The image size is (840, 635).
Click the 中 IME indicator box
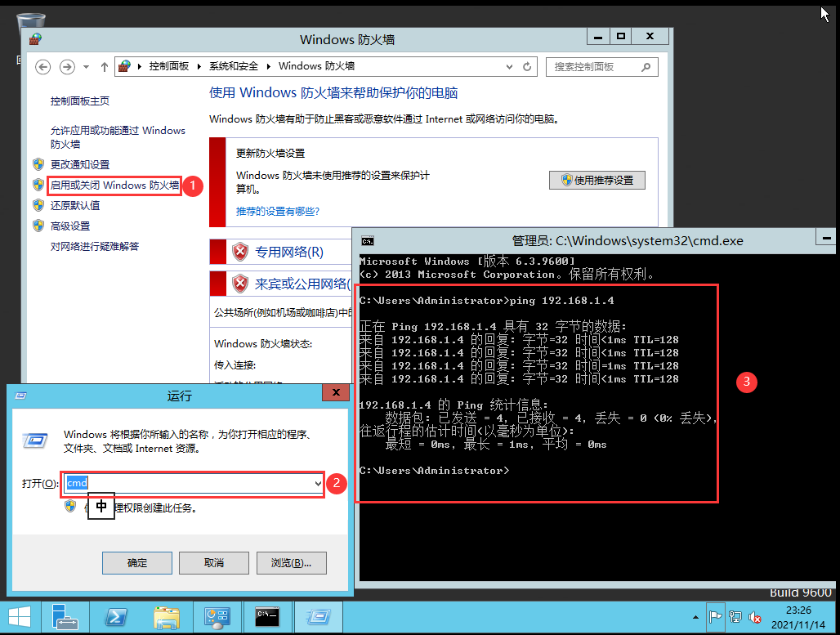pos(101,506)
